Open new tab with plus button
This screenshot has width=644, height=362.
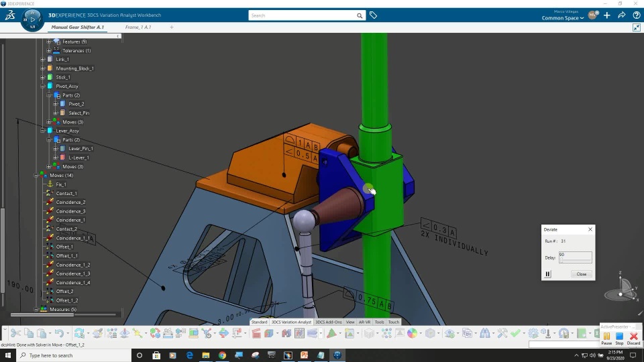coord(172,27)
